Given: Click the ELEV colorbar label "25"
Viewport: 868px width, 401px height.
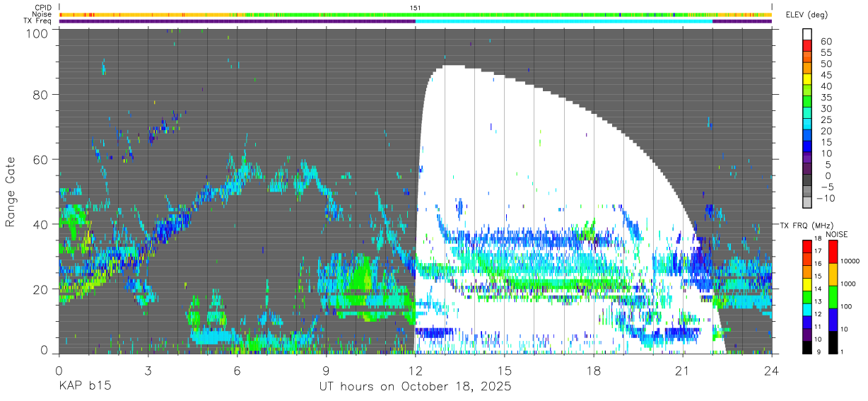Looking at the screenshot, I should pos(826,120).
